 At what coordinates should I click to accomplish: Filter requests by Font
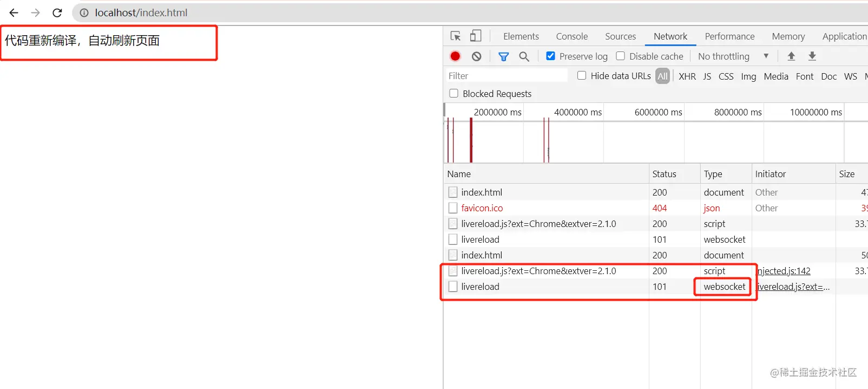(x=805, y=76)
